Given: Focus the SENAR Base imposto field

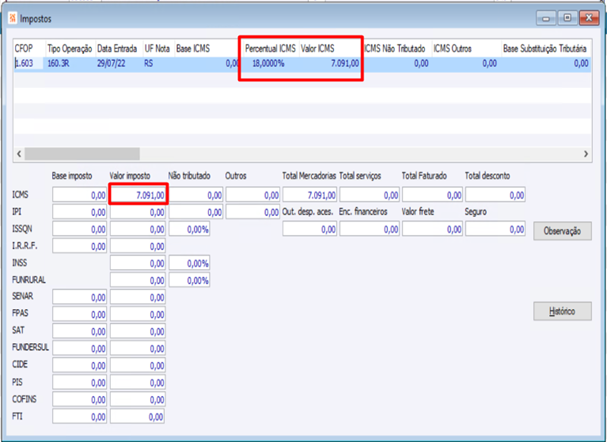Looking at the screenshot, I should (79, 297).
